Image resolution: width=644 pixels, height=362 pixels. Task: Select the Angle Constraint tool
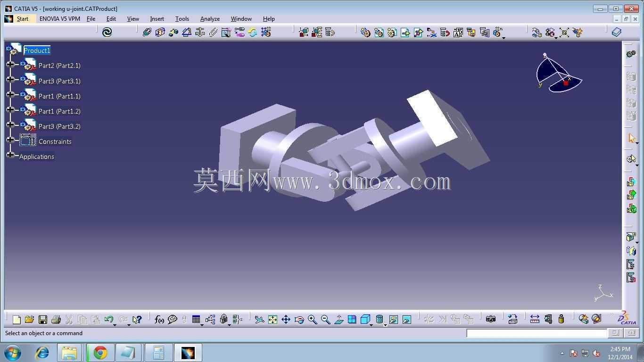(x=187, y=32)
